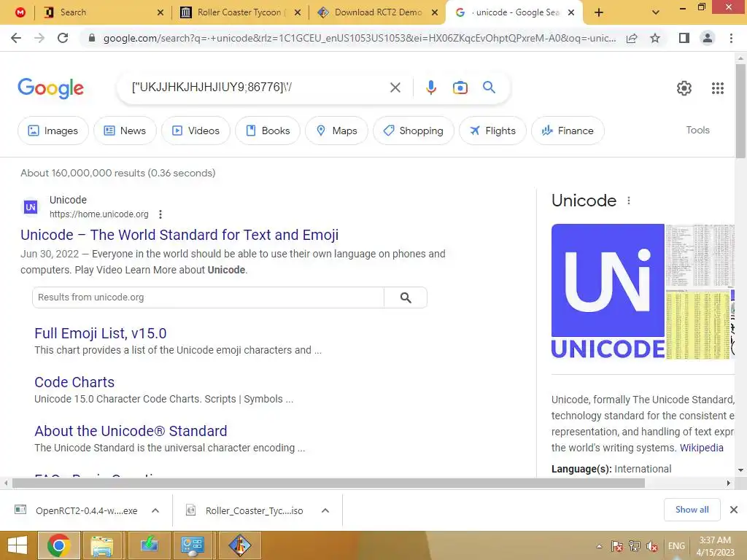Show hidden system tray icons
Viewport: 747px width, 560px height.
click(x=600, y=546)
